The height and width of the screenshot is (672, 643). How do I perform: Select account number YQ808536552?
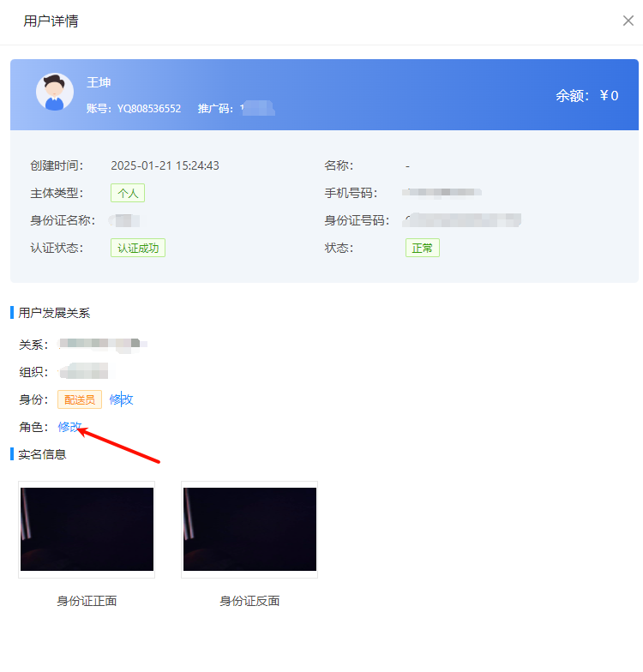pos(149,108)
